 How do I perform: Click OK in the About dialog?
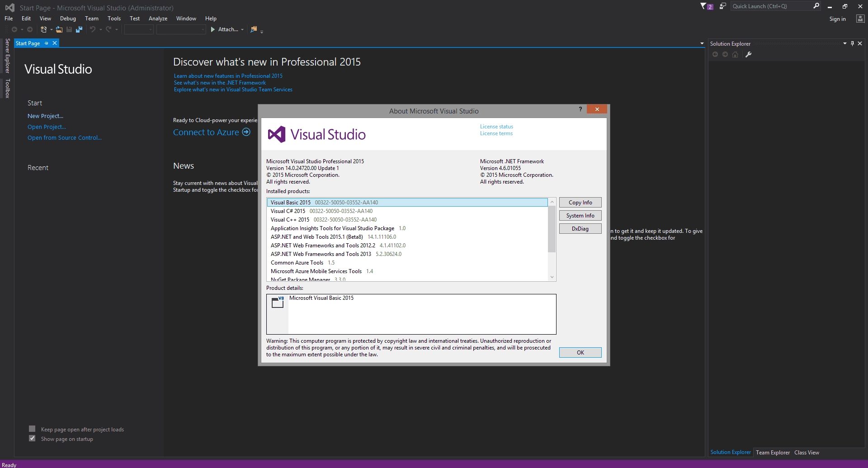(x=580, y=353)
